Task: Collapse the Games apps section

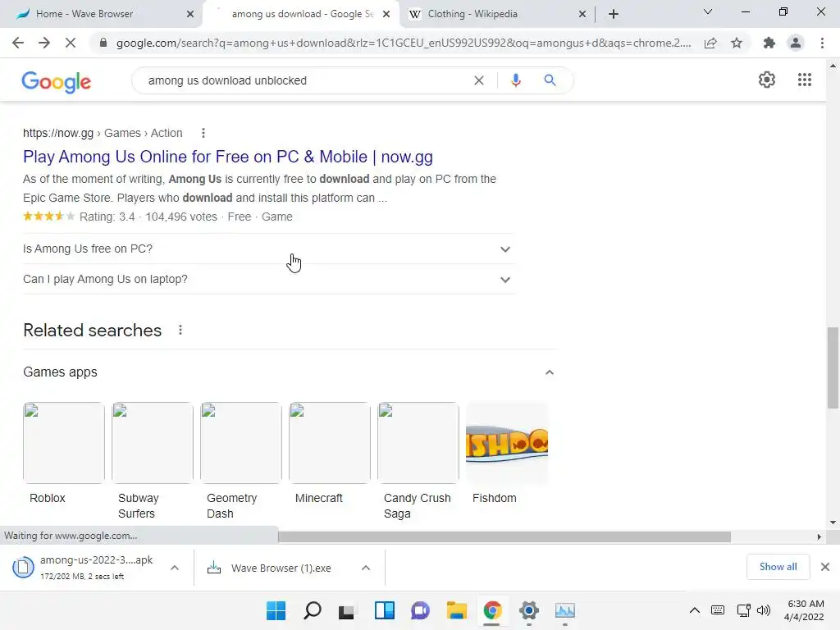Action: pyautogui.click(x=549, y=372)
